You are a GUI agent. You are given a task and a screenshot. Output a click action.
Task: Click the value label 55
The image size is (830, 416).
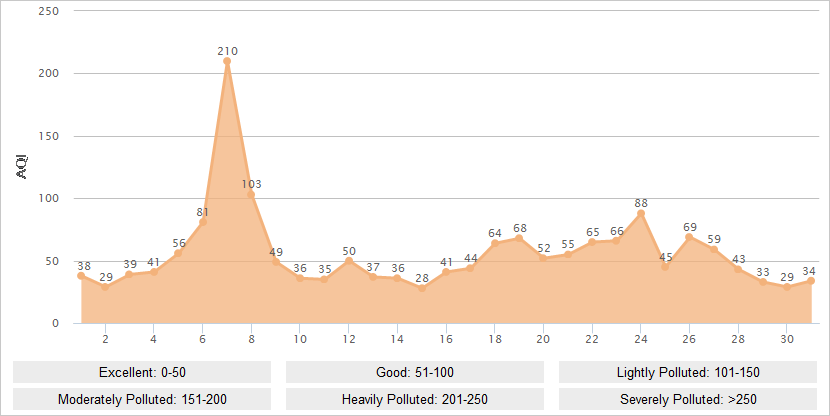coord(568,245)
